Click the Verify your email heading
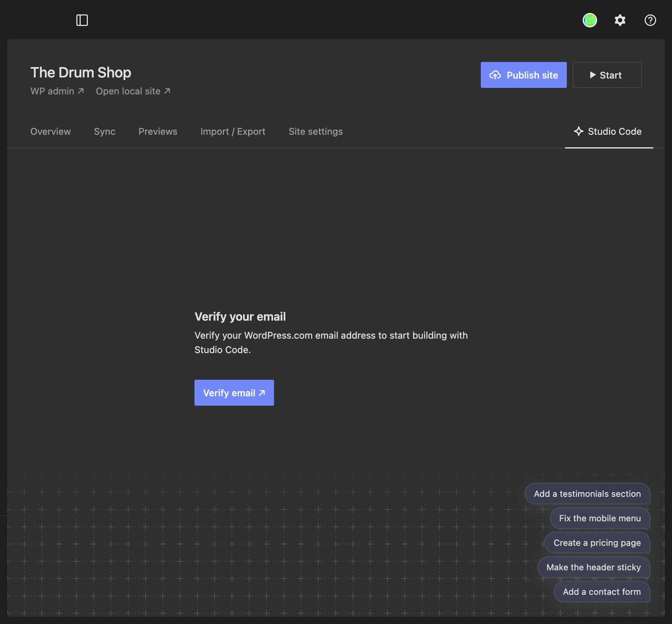This screenshot has width=672, height=624. click(x=240, y=317)
